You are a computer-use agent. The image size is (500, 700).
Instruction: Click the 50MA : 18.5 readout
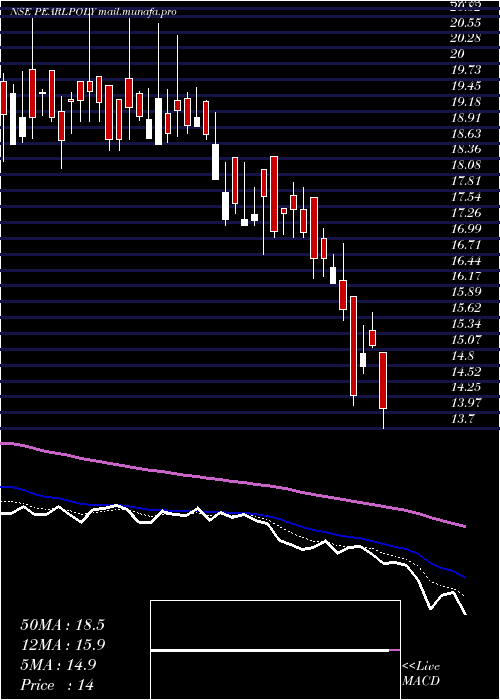[x=62, y=625]
